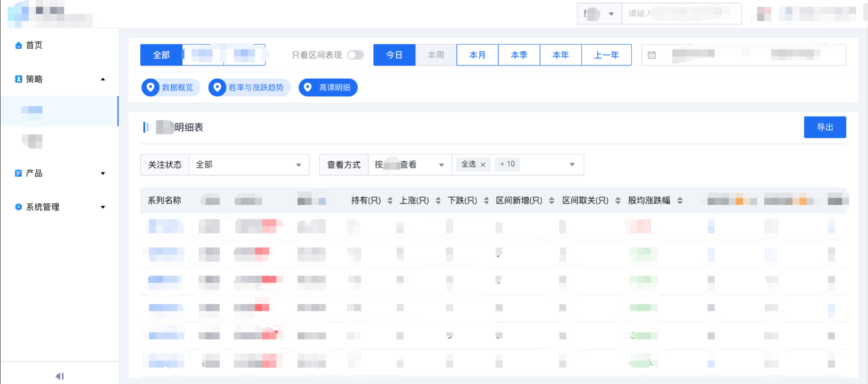Click pin icon on 数据概览

tap(150, 87)
